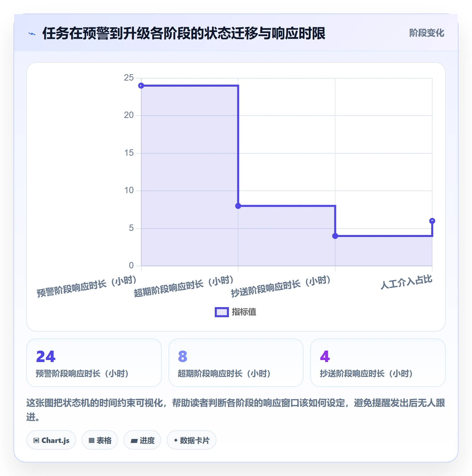The image size is (472, 476).
Task: Click the stat card value 24
Action: point(46,357)
